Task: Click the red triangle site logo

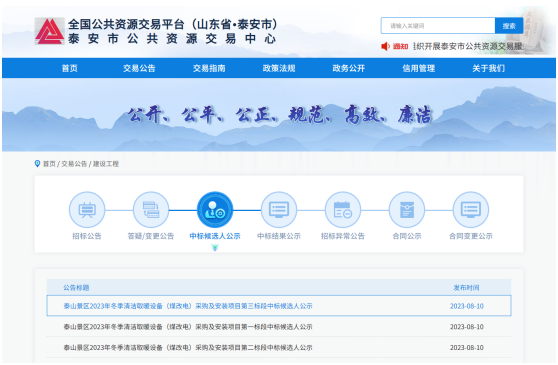Action: click(x=49, y=31)
